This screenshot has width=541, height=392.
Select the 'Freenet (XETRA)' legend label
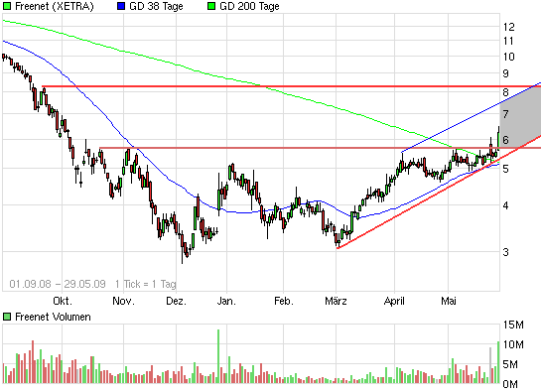[55, 6]
